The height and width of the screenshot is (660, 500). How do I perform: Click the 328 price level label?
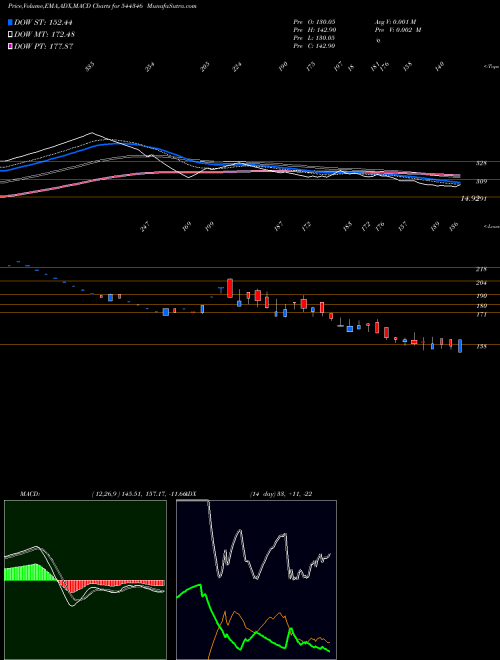(482, 163)
